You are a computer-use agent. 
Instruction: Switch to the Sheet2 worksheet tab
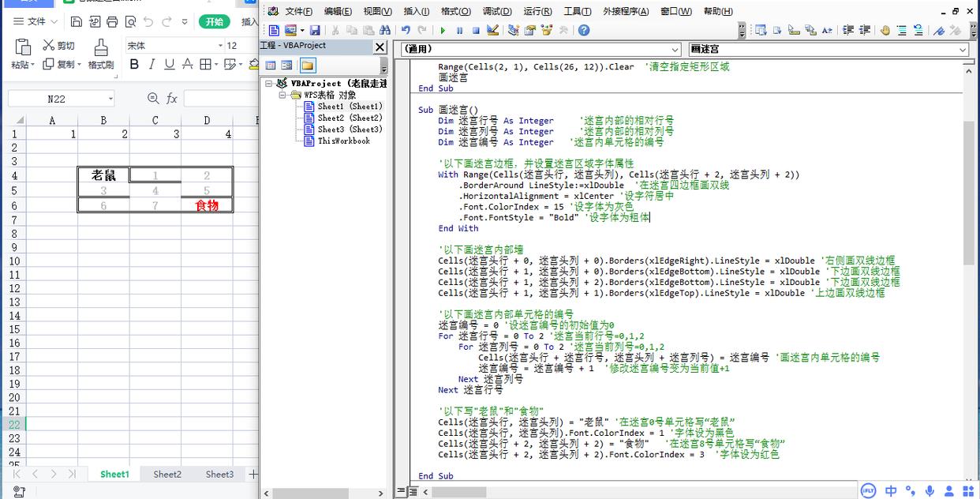point(167,475)
